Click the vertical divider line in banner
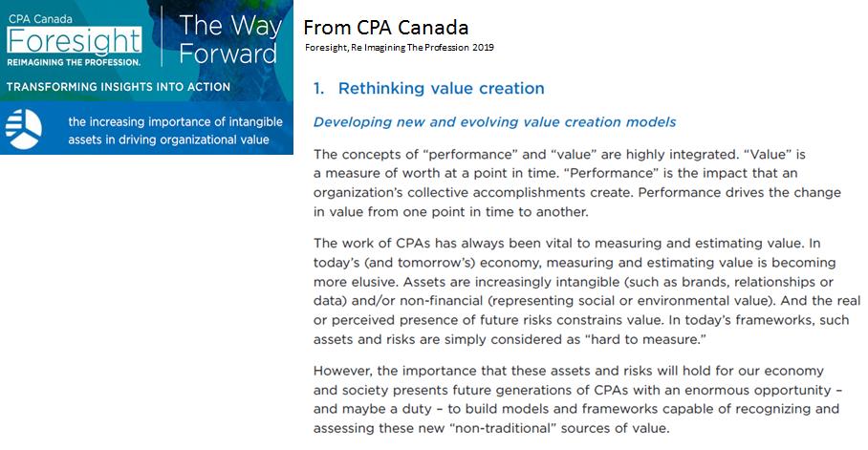 click(x=162, y=36)
